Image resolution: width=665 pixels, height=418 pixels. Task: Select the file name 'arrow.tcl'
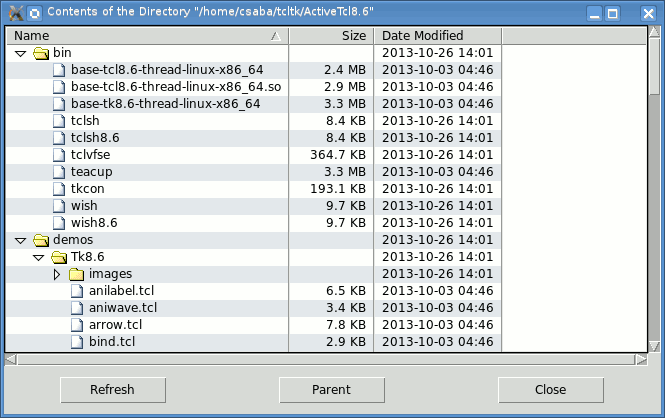(116, 325)
